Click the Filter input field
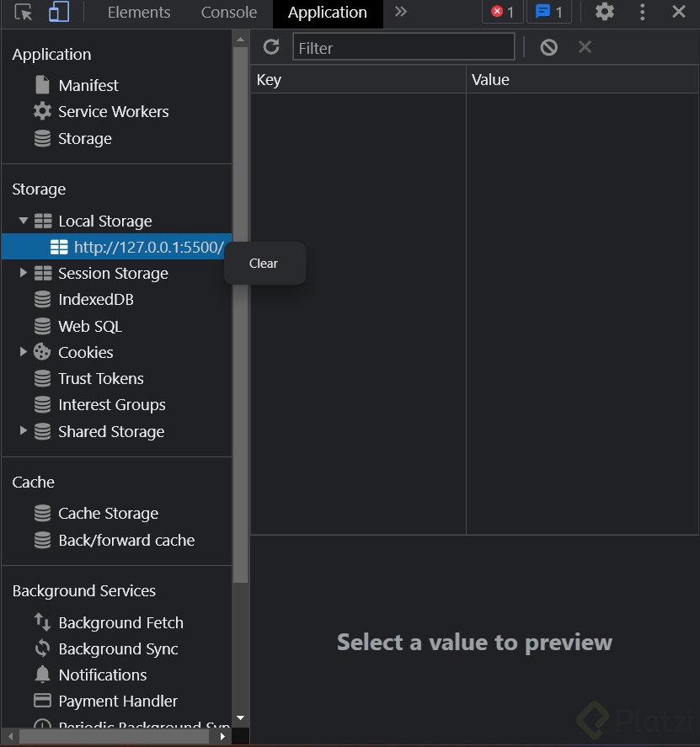 [x=403, y=47]
